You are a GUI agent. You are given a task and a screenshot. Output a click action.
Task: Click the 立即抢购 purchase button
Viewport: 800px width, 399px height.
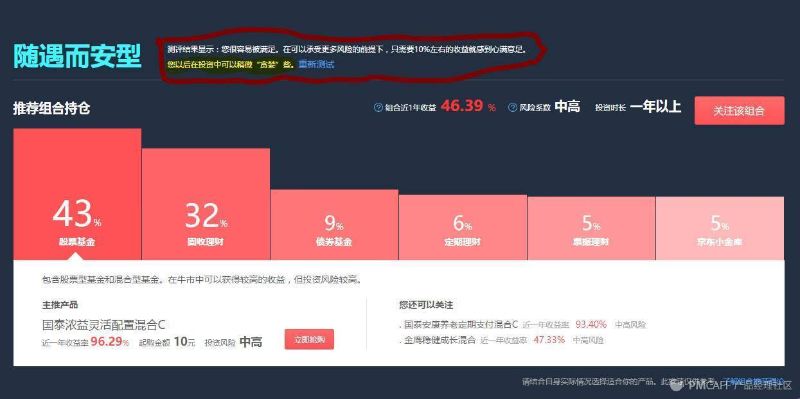[x=309, y=339]
